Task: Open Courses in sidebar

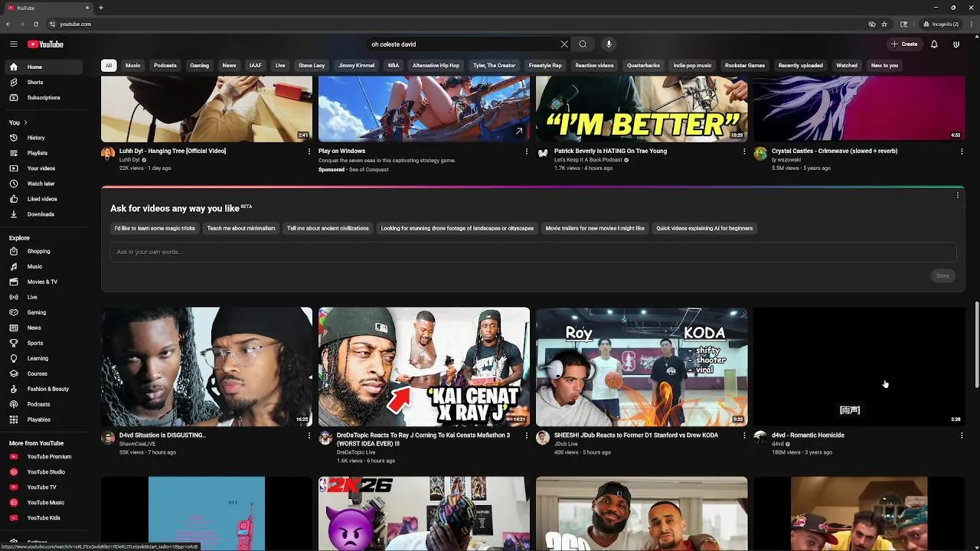Action: click(43, 373)
